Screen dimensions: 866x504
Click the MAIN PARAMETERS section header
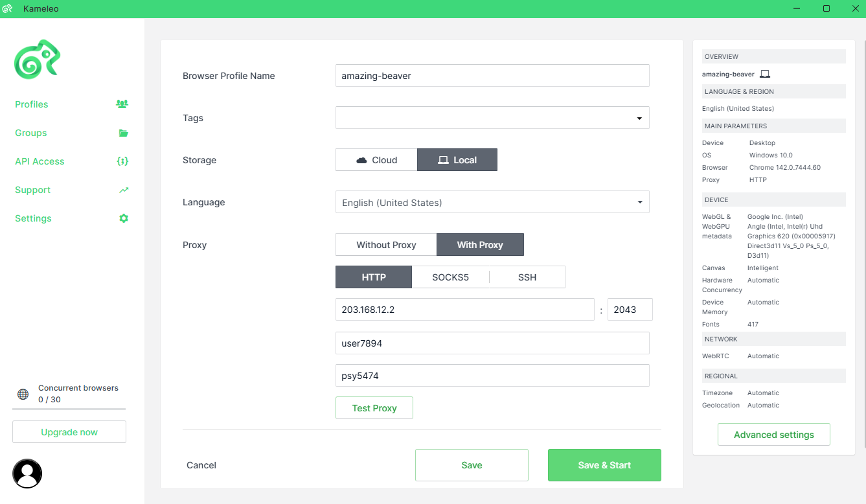[x=773, y=126]
